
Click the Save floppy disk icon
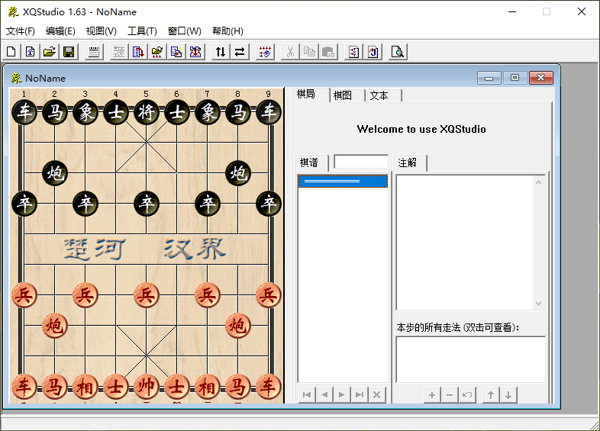point(68,51)
